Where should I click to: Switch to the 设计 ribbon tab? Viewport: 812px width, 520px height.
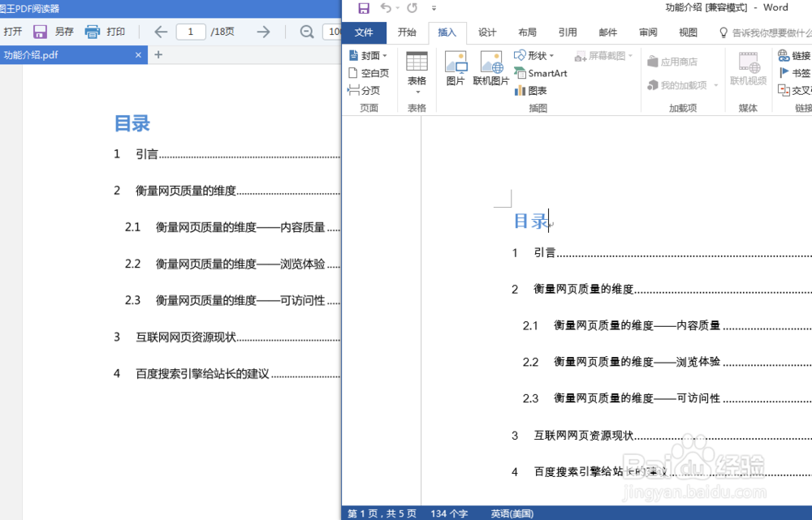pos(487,32)
